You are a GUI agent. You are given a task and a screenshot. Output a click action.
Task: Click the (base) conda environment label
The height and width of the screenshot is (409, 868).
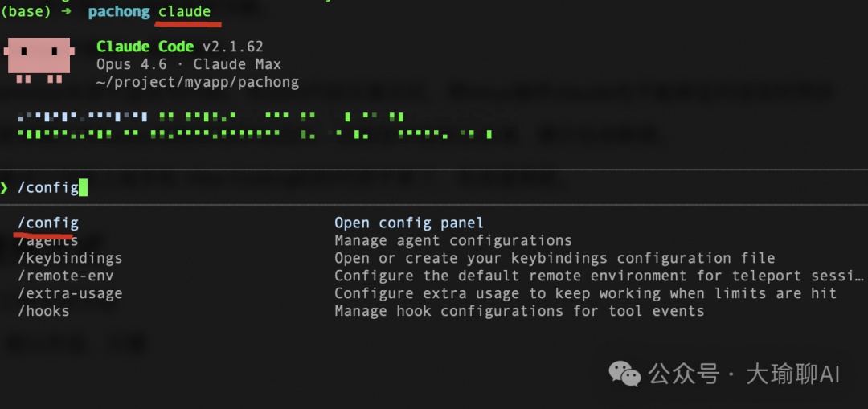27,12
